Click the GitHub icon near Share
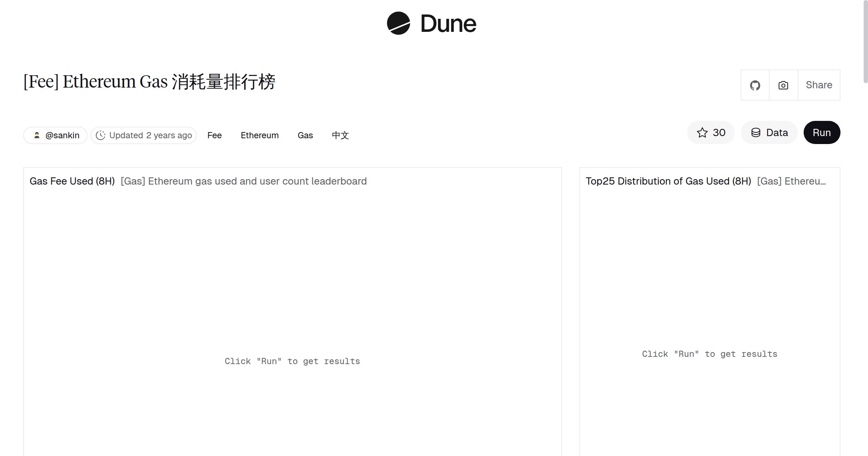 point(756,85)
